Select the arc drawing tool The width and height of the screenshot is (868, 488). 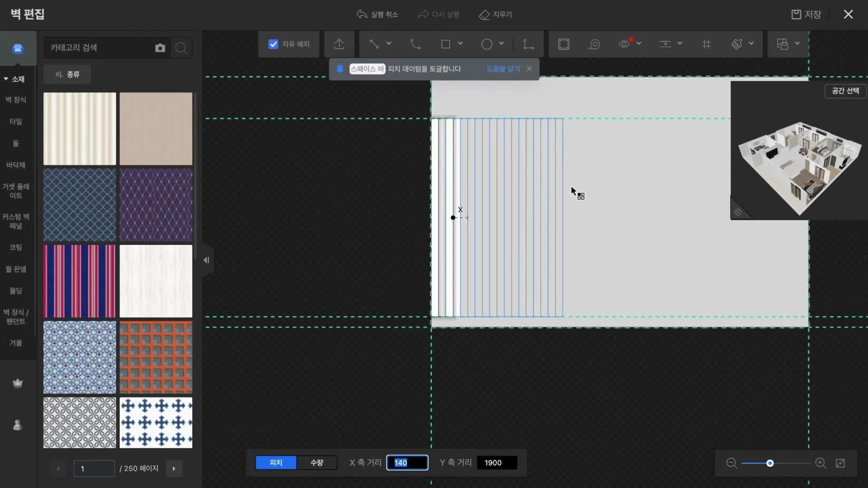point(415,44)
